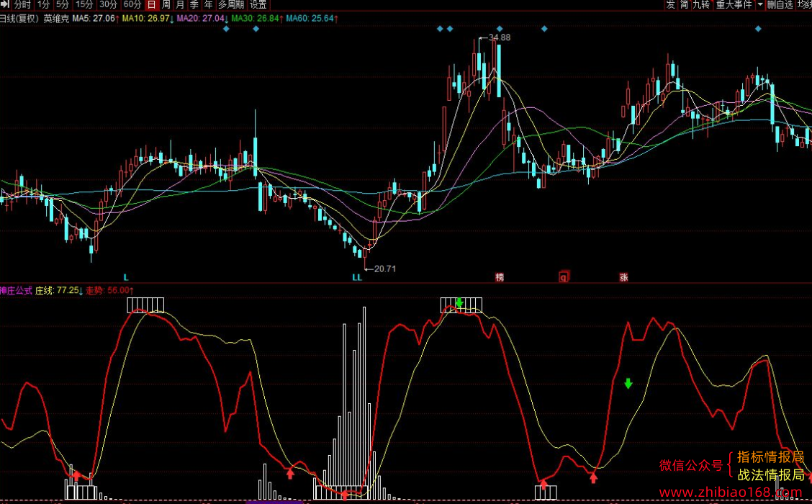Click the 涨 limit-up marker icon
The width and height of the screenshot is (812, 504).
pos(623,277)
